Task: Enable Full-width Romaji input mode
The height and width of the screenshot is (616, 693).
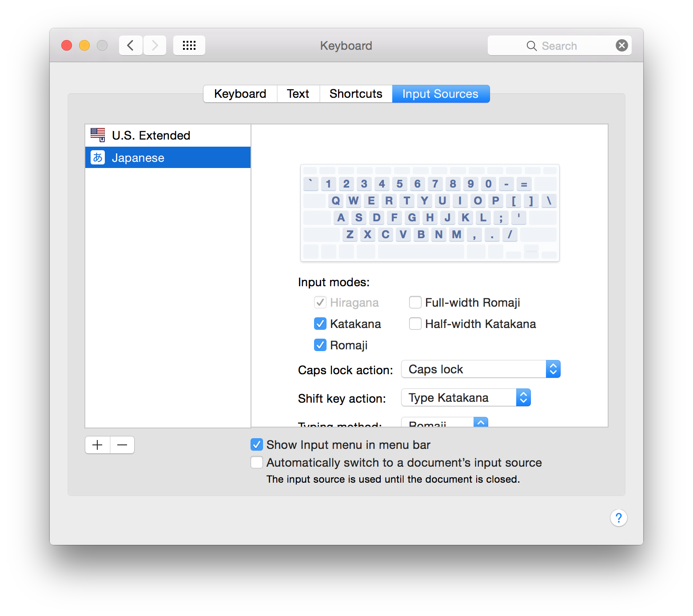Action: [415, 302]
